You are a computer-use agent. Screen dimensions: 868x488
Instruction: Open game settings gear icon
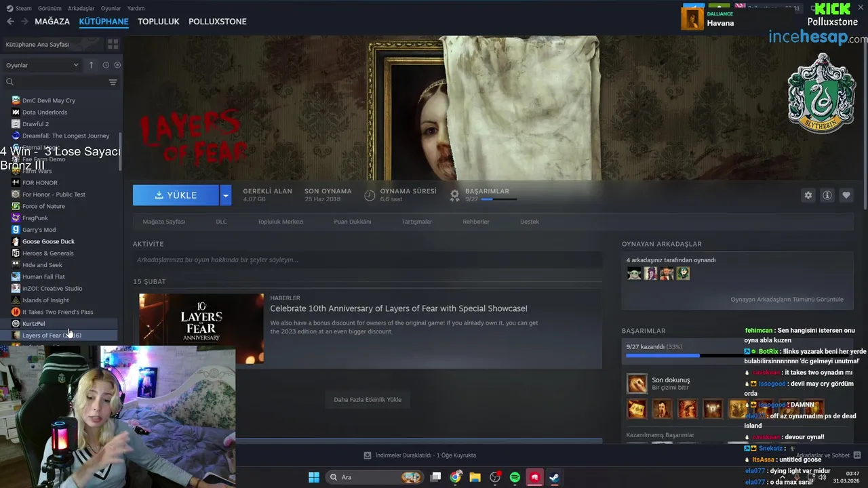pos(808,195)
